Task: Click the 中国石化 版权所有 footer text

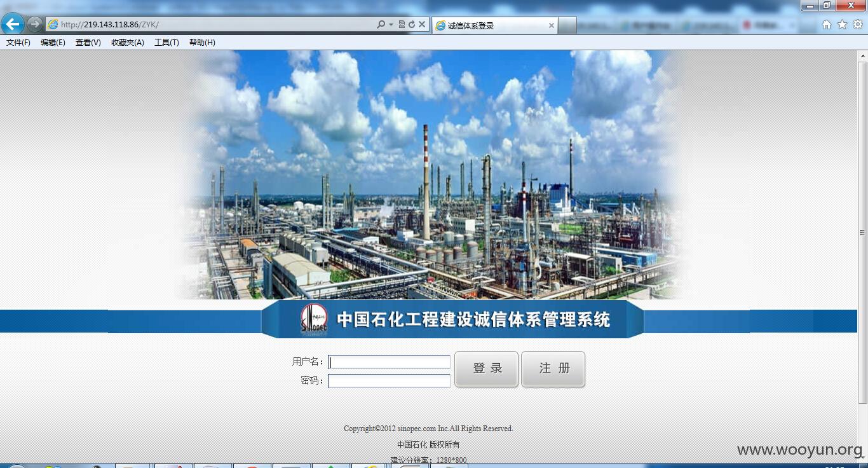Action: tap(428, 444)
